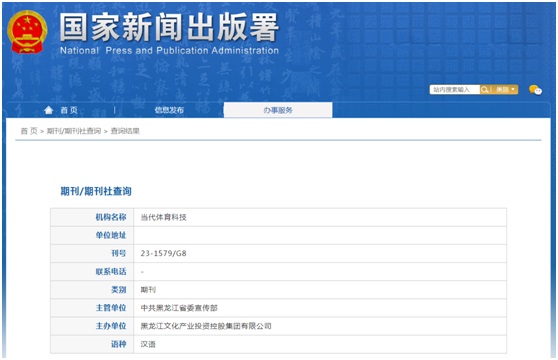Click 查询结果 in the breadcrumb

click(125, 131)
